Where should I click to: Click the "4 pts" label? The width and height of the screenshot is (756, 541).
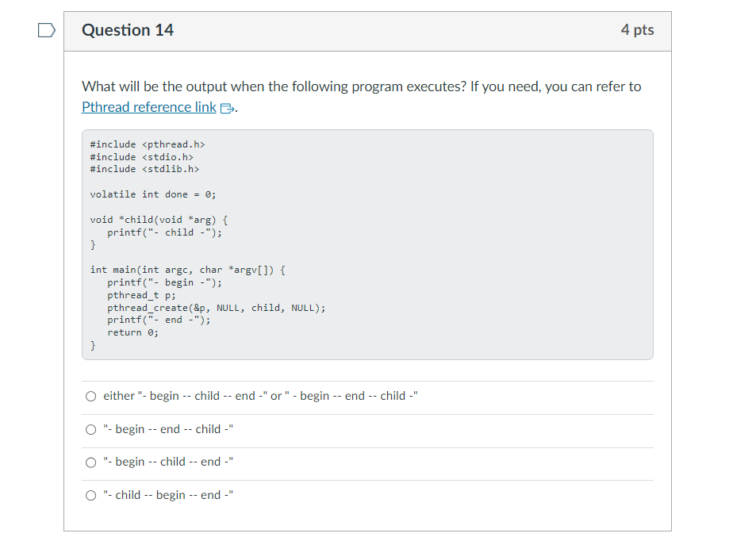(x=637, y=30)
